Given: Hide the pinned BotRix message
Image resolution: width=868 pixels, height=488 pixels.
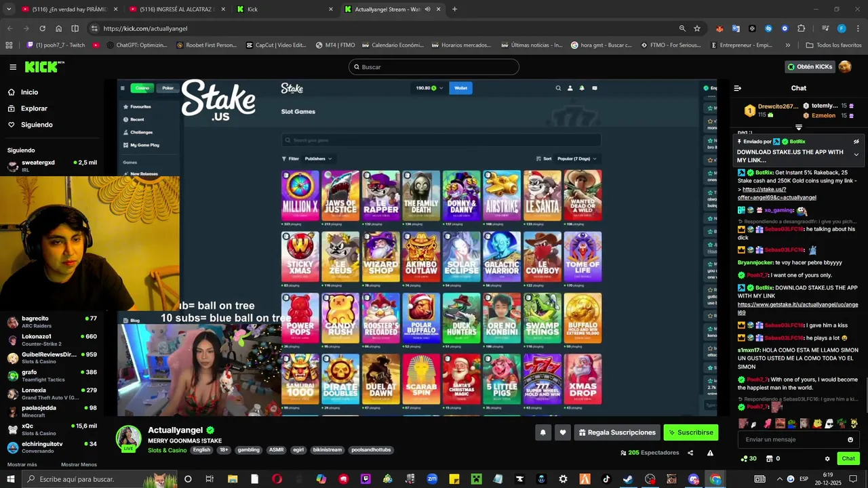Looking at the screenshot, I should click(x=856, y=142).
